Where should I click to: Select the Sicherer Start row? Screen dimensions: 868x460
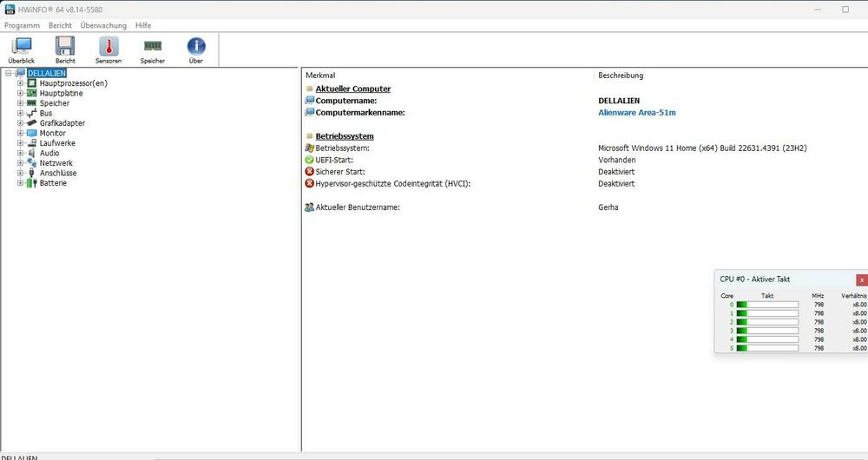click(x=339, y=172)
